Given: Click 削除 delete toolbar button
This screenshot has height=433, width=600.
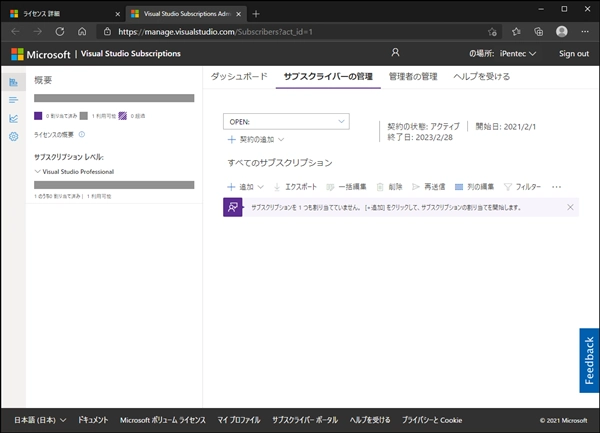Looking at the screenshot, I should click(x=390, y=187).
